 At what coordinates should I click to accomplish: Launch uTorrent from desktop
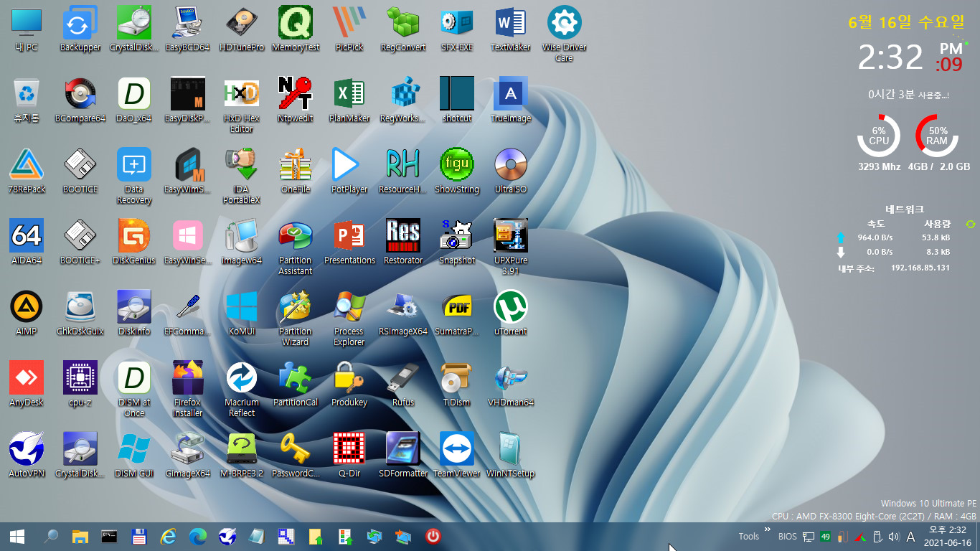pos(511,314)
